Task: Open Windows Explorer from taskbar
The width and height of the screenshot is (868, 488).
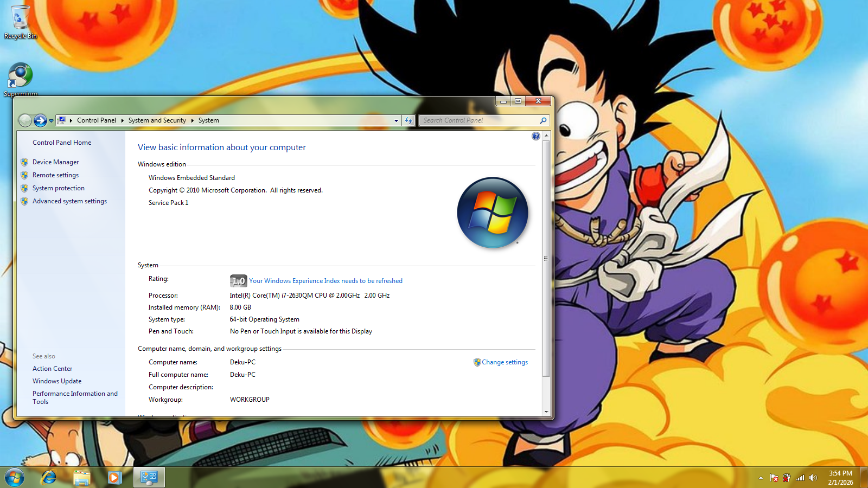Action: pos(81,478)
